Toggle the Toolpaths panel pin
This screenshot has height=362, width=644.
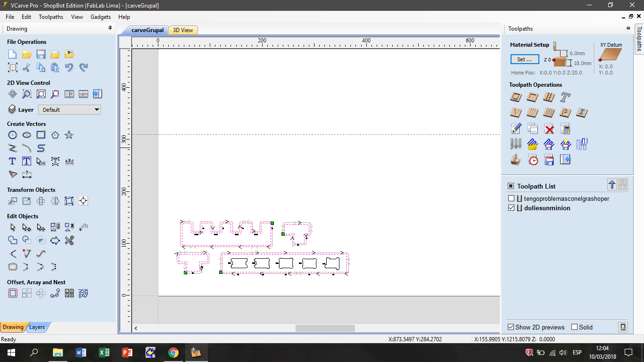tap(628, 29)
